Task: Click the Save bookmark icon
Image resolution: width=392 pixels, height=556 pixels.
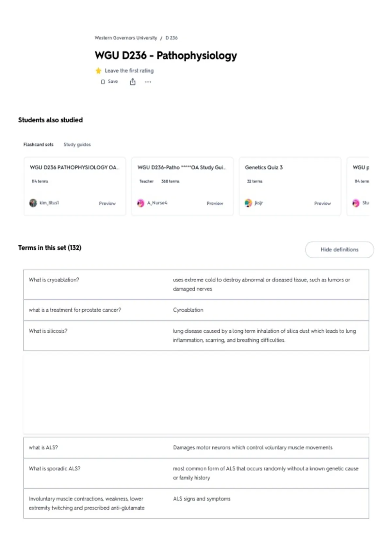Action: (103, 82)
